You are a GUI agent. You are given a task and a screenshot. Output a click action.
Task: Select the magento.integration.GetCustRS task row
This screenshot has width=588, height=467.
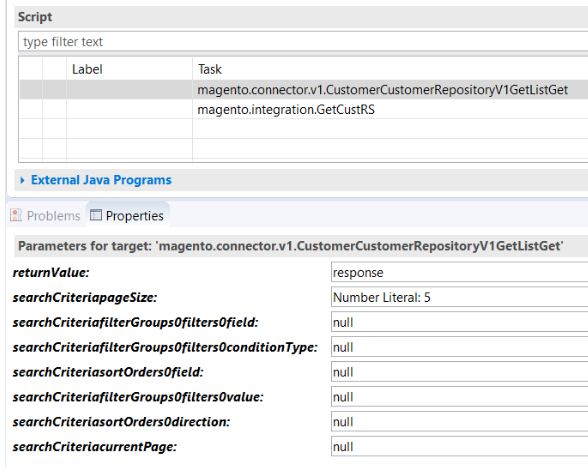pyautogui.click(x=304, y=110)
